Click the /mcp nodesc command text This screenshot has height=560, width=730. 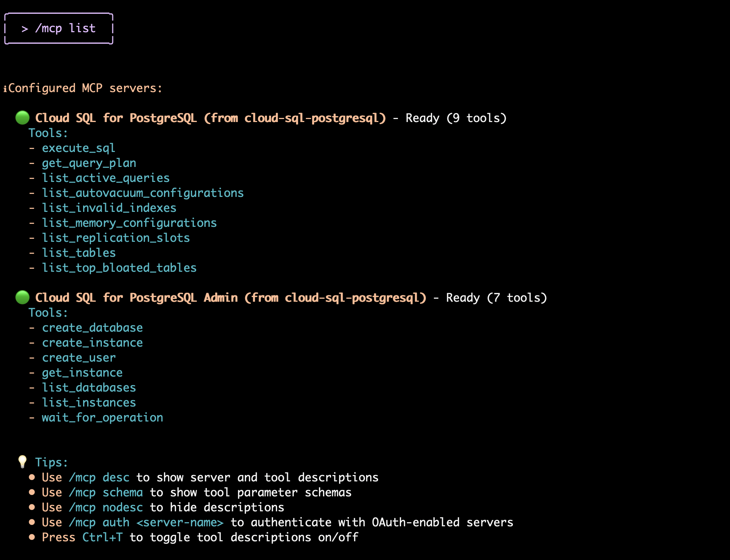tap(106, 508)
